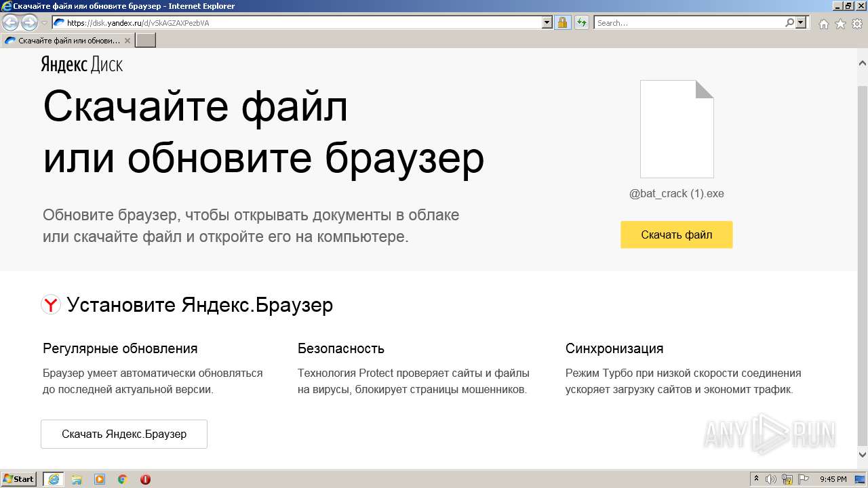Click the 'Установите Яндекс.Браузер' heading
This screenshot has width=868, height=488.
click(x=200, y=305)
